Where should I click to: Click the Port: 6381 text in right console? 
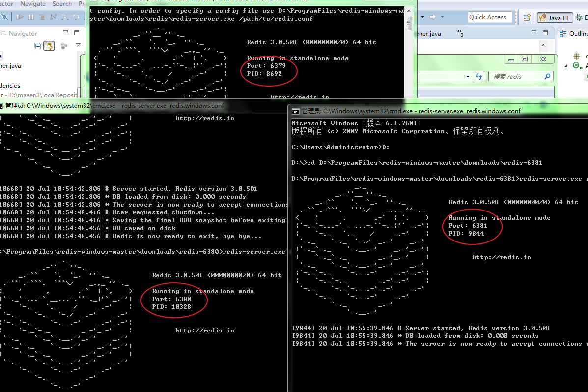point(468,226)
